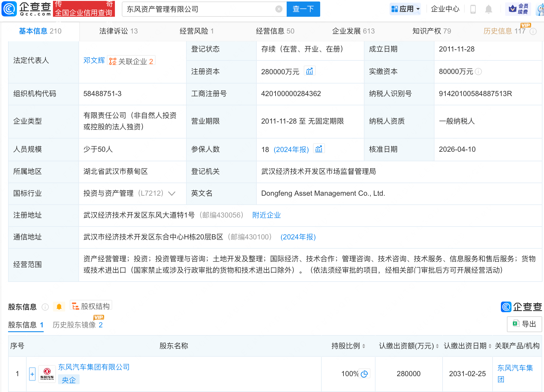Image resolution: width=544 pixels, height=392 pixels.
Task: Sort by 持股比例 column
Action: click(364, 346)
